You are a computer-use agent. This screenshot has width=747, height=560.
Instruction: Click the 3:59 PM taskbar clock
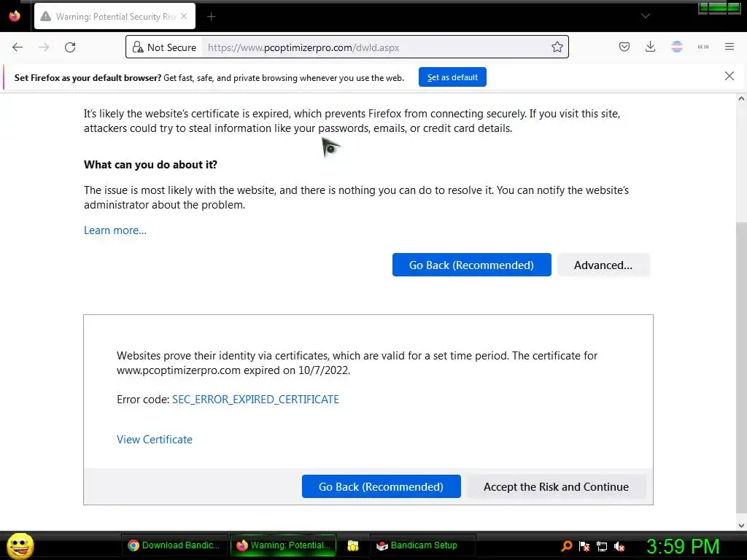coord(683,546)
